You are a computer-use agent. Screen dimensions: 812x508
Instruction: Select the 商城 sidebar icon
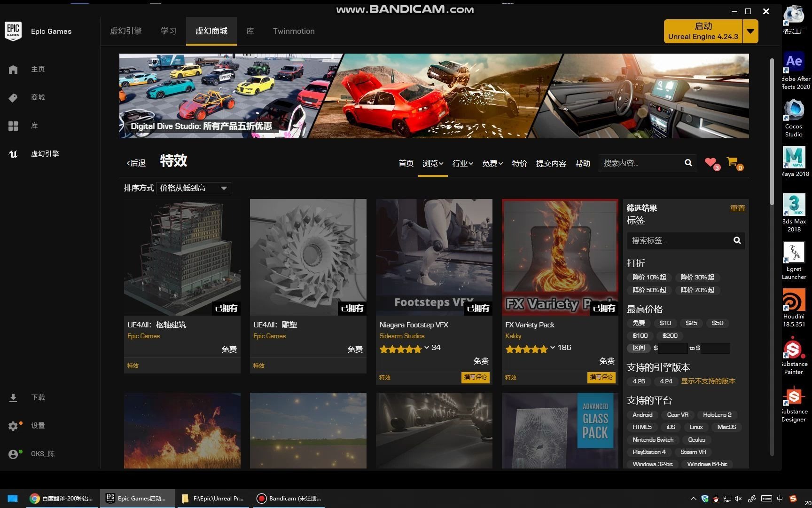tap(13, 97)
